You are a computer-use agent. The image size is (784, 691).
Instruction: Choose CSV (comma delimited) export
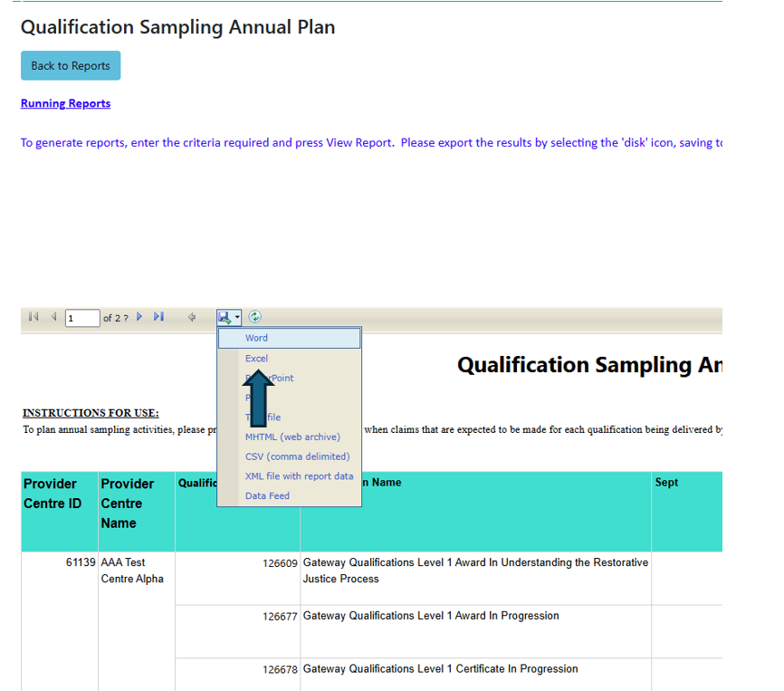[x=297, y=456]
